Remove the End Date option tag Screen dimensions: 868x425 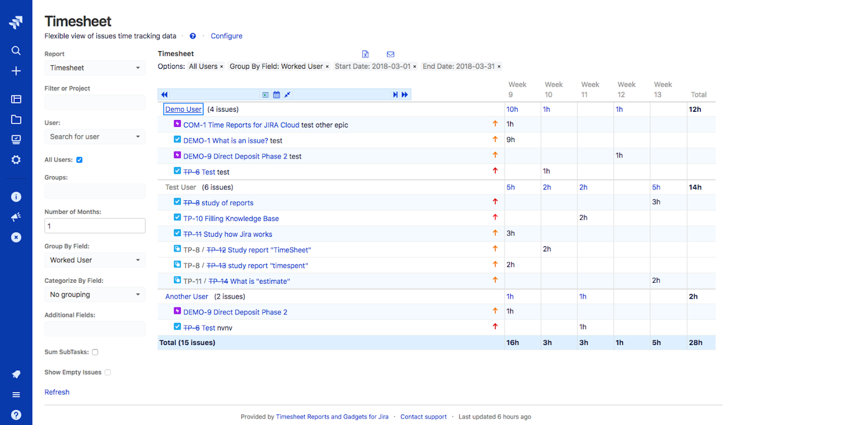499,67
